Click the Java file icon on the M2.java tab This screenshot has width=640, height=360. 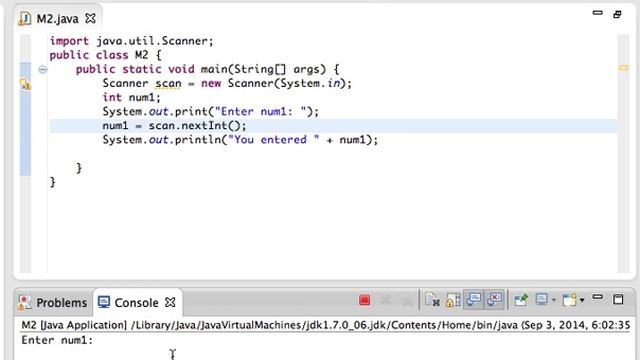[x=24, y=18]
